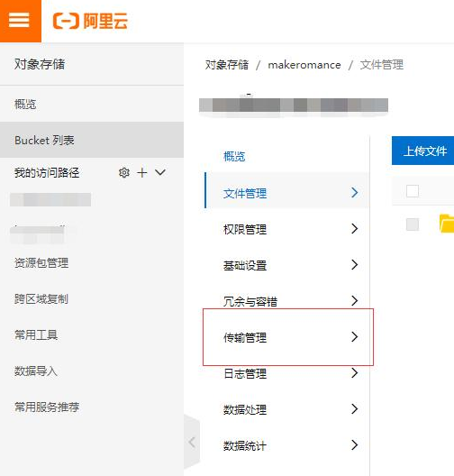Click the Aliyun logo
454x476 pixels.
(90, 21)
